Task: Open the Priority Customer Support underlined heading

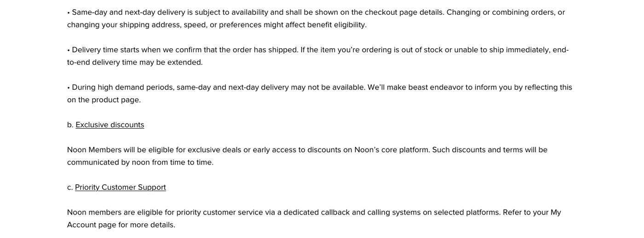Action: click(x=120, y=187)
